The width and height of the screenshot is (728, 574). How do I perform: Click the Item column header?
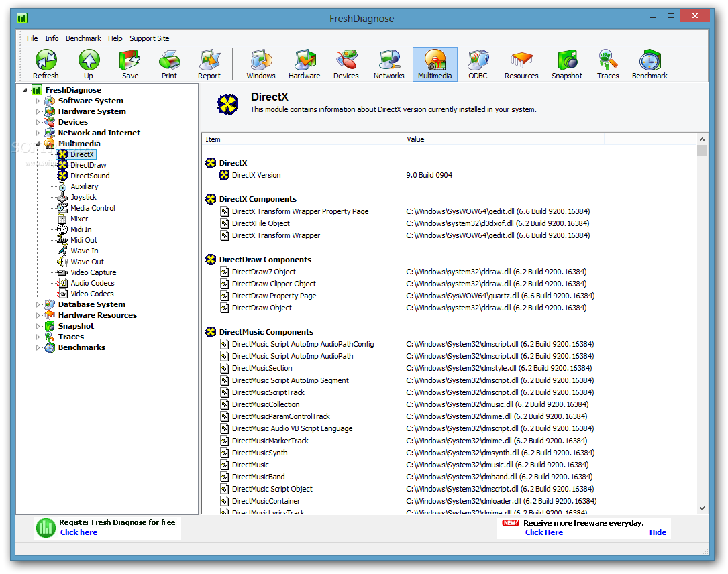302,139
